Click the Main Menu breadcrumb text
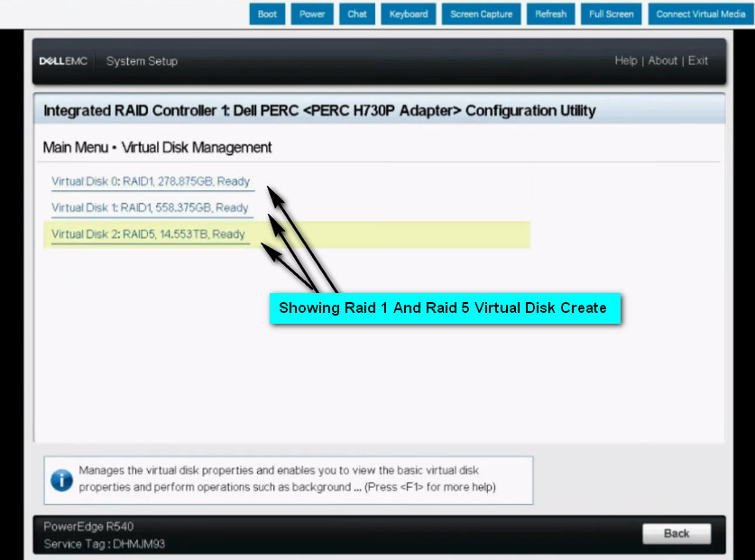Image resolution: width=755 pixels, height=560 pixels. [75, 147]
